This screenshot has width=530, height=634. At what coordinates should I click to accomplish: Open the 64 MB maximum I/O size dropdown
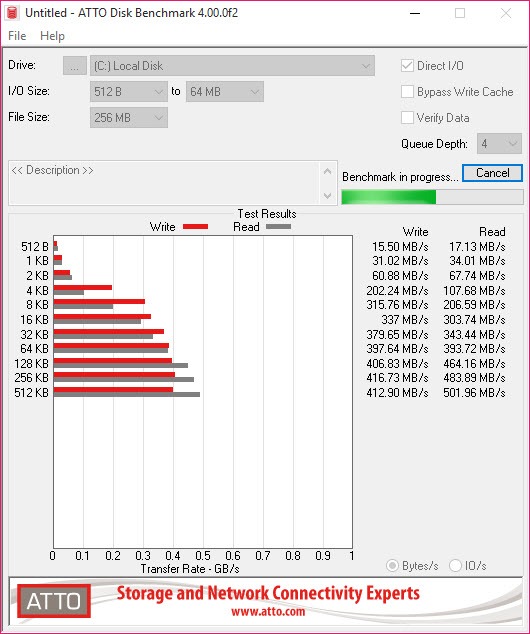(x=225, y=92)
